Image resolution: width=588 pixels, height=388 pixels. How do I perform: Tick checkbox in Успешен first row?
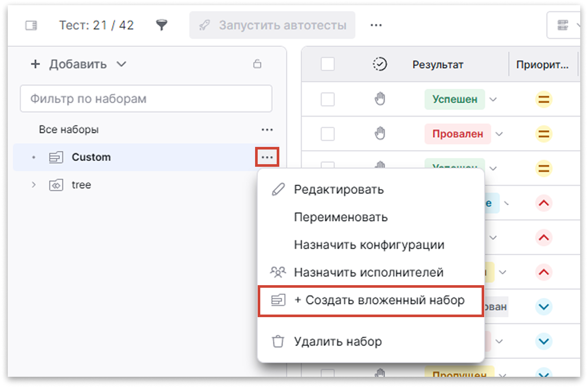coord(328,99)
